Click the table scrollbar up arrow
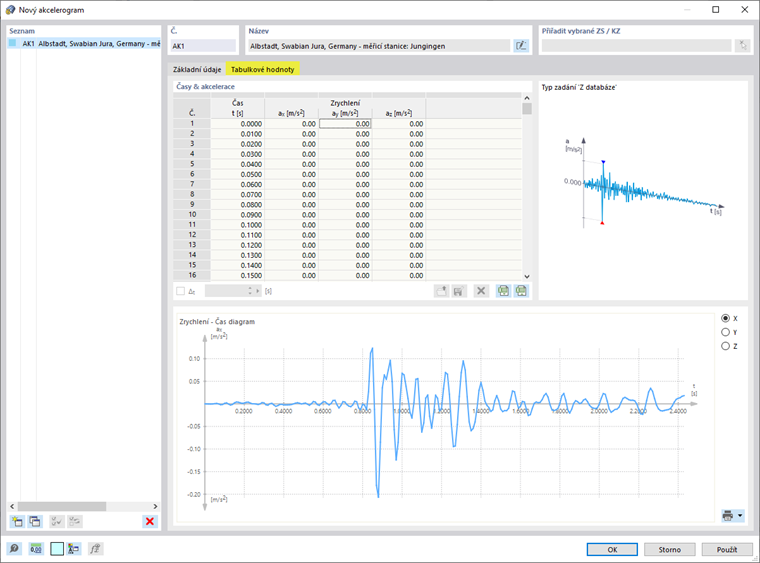The image size is (760, 563). [527, 98]
